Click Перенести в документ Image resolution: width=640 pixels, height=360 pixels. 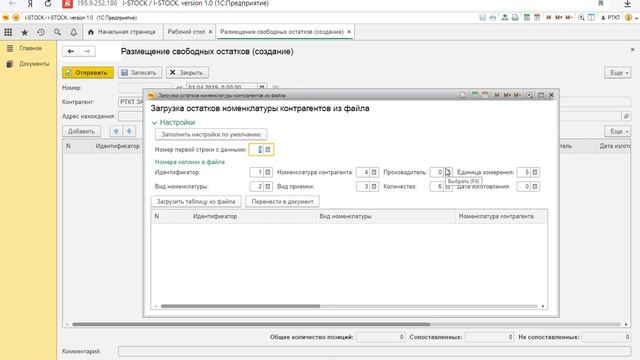[x=282, y=202]
